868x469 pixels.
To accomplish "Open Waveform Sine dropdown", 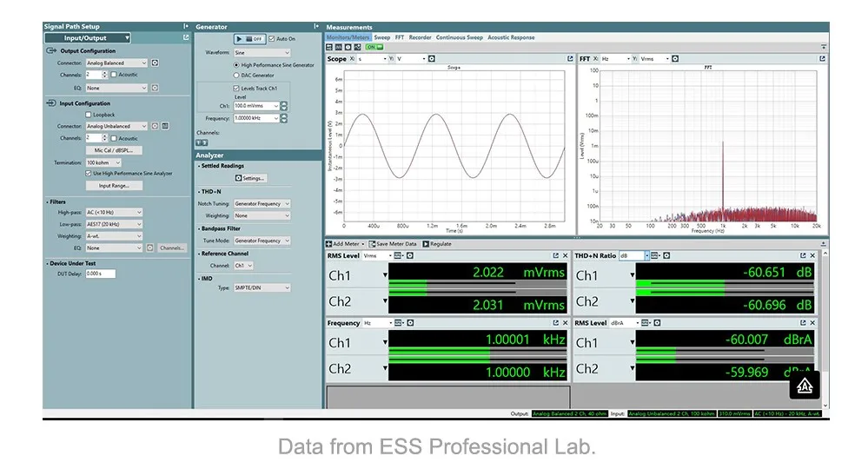I will (262, 52).
